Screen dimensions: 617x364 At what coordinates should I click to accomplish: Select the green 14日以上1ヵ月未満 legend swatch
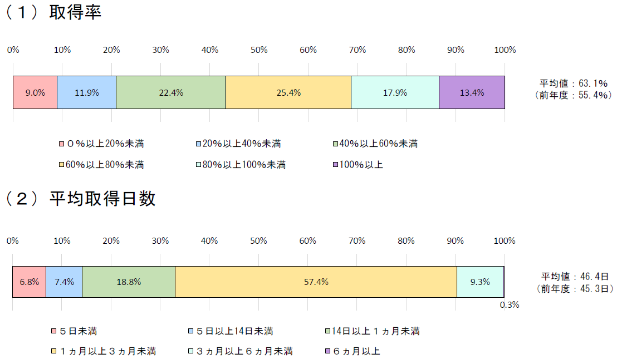[327, 332]
